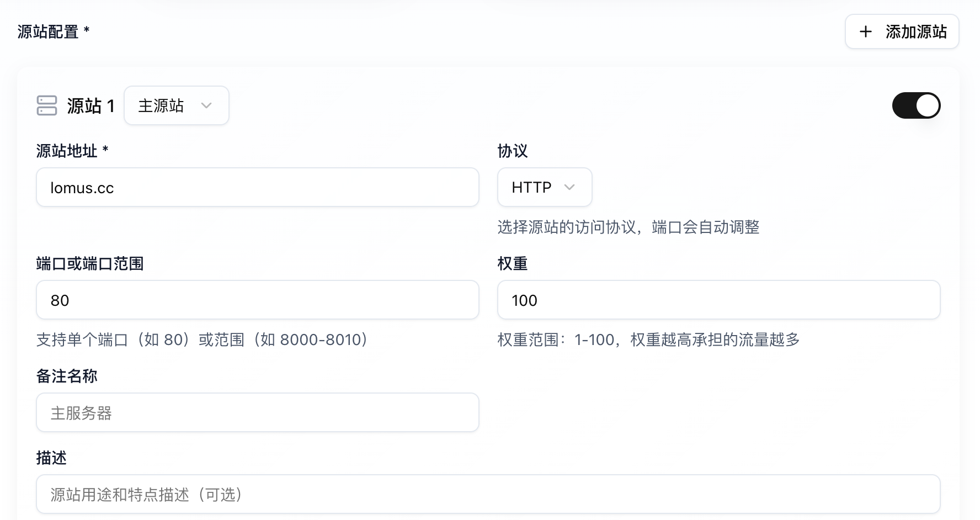Click the 源站 1 title text
Screen dimensions: 980x520
[91, 105]
